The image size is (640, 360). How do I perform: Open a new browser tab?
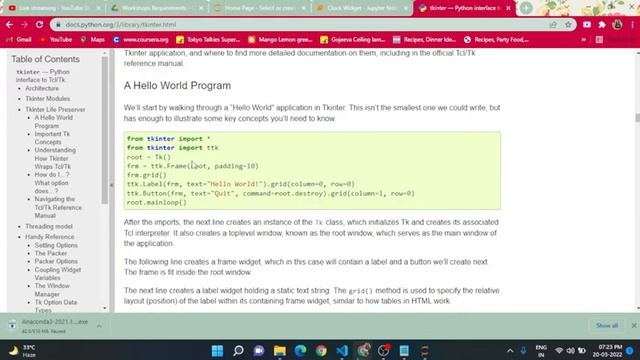(x=526, y=8)
